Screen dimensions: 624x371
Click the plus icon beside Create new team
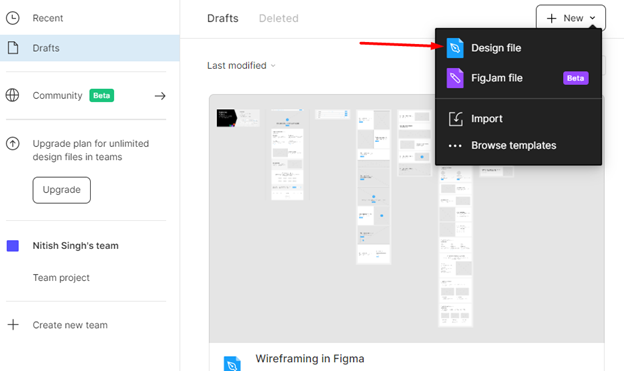coord(13,324)
